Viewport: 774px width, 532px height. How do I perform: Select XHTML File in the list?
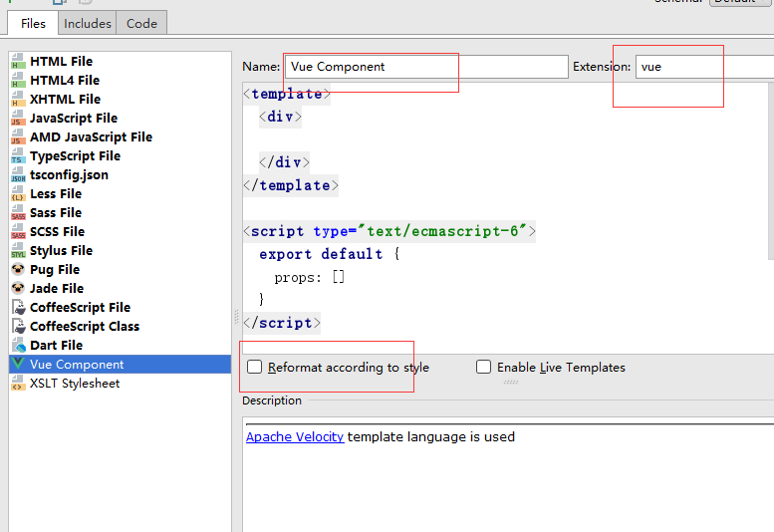tap(65, 100)
